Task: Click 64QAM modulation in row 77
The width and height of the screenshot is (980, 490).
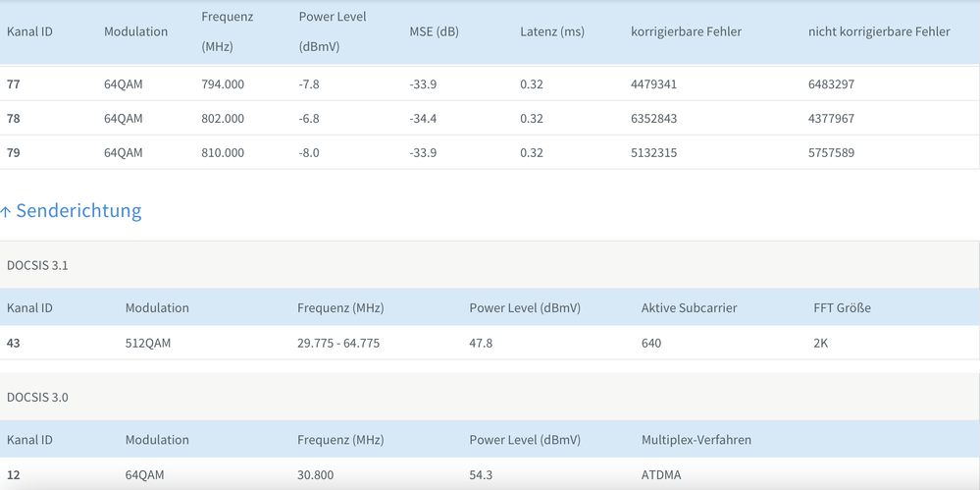Action: click(x=124, y=83)
